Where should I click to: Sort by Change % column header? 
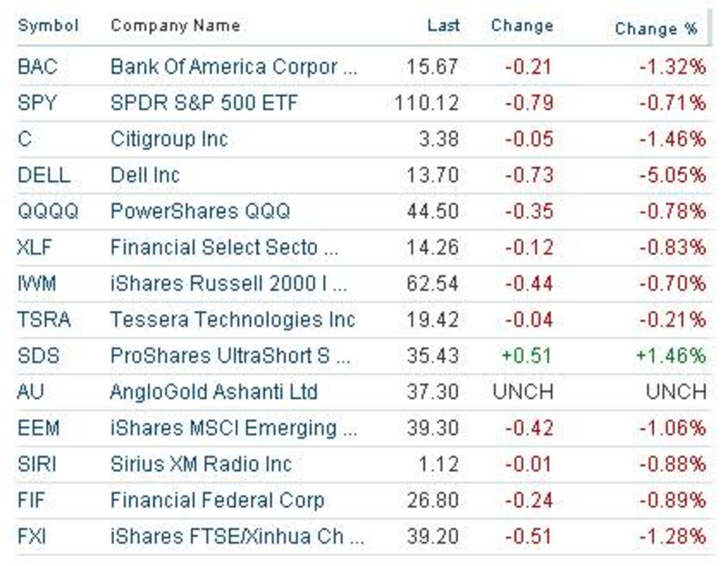click(656, 29)
